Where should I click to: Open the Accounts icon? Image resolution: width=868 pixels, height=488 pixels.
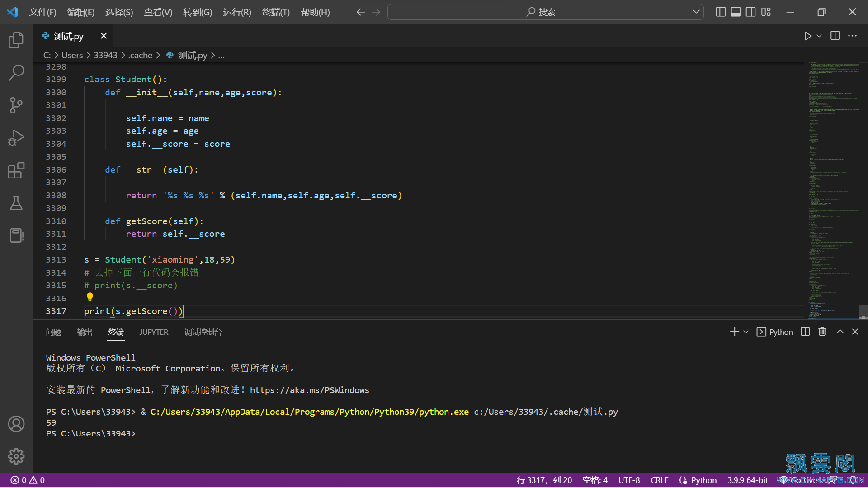coord(16,424)
